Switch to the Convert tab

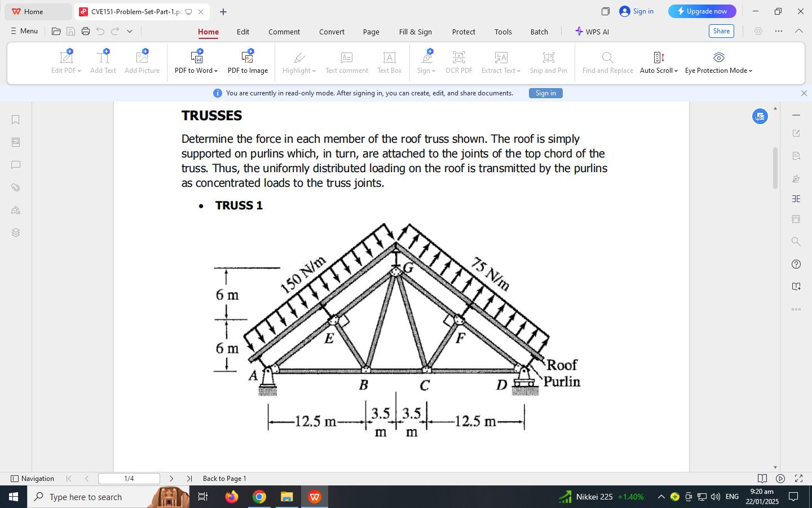point(332,32)
